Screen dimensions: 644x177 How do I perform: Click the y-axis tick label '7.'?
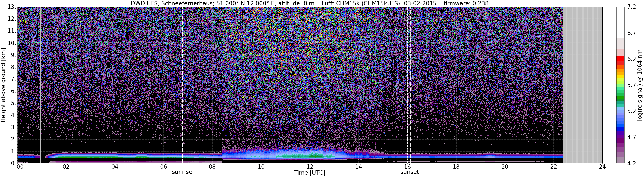[13, 79]
